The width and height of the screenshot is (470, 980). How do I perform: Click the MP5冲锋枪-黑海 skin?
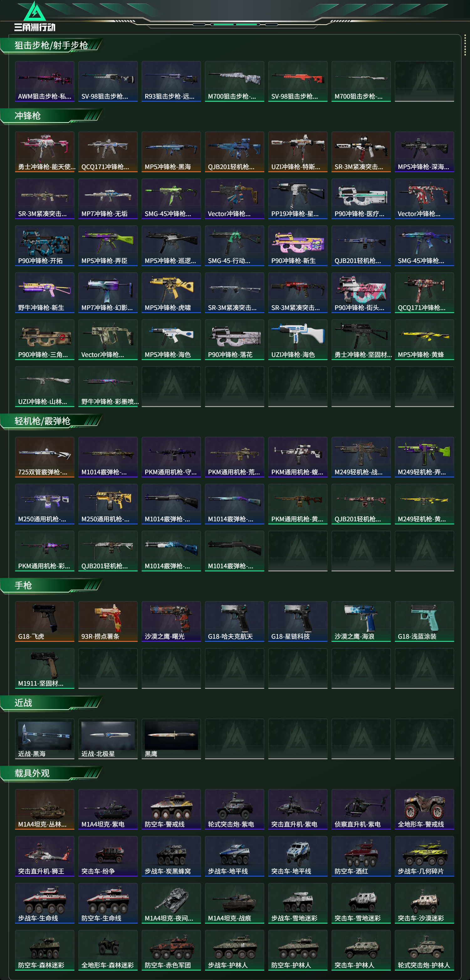[x=171, y=152]
